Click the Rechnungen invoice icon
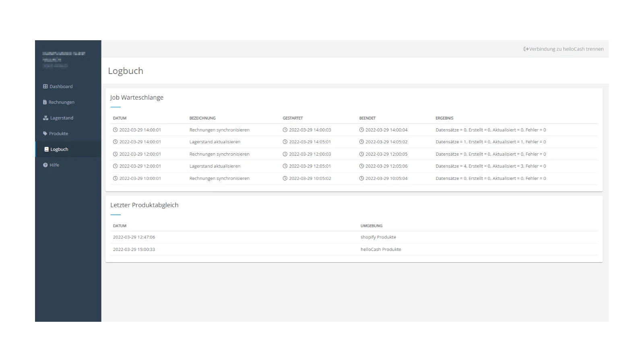 pos(45,102)
